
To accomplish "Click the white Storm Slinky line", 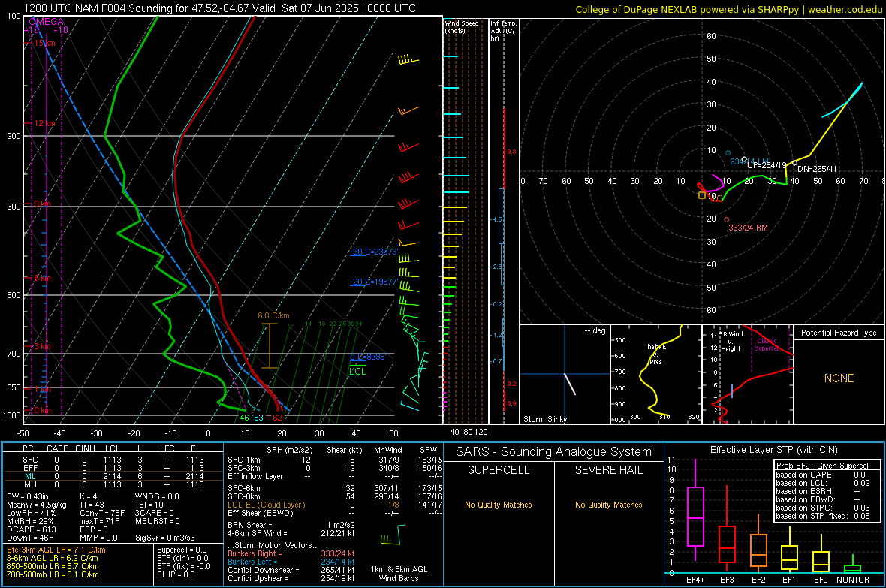I will point(570,384).
